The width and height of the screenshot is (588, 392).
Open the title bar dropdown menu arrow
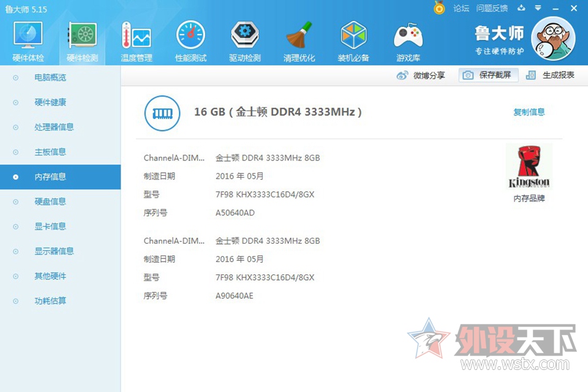[x=538, y=8]
